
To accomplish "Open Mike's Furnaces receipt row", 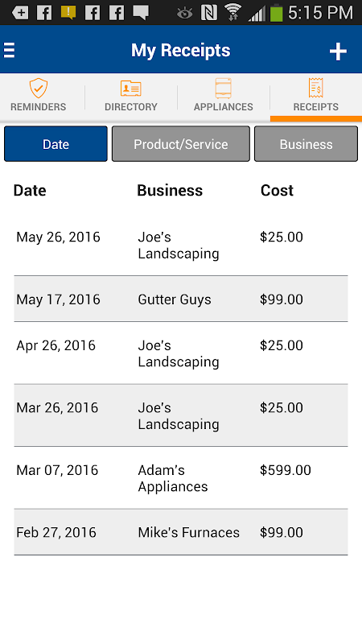I will (x=180, y=532).
